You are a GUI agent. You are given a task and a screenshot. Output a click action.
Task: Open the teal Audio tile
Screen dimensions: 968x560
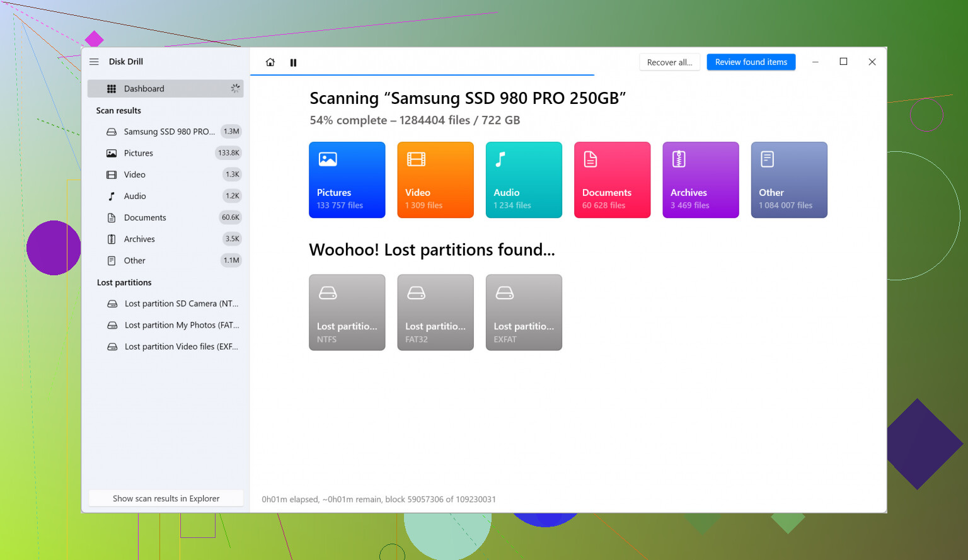524,180
